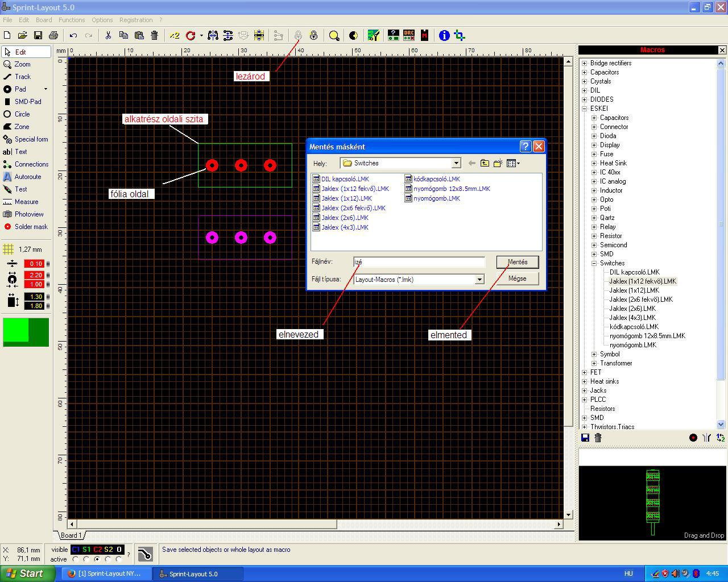
Task: Click the DRC design rule check icon
Action: point(409,35)
